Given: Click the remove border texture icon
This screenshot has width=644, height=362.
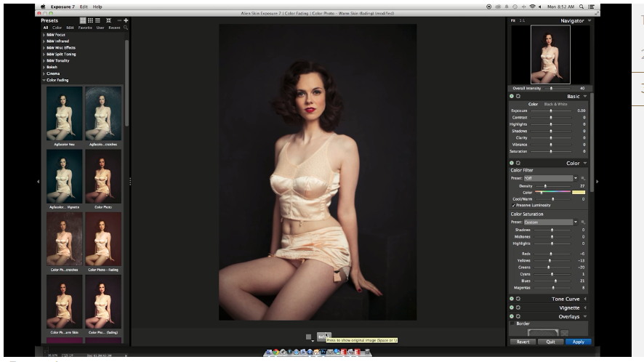Looking at the screenshot, I should (x=565, y=333).
